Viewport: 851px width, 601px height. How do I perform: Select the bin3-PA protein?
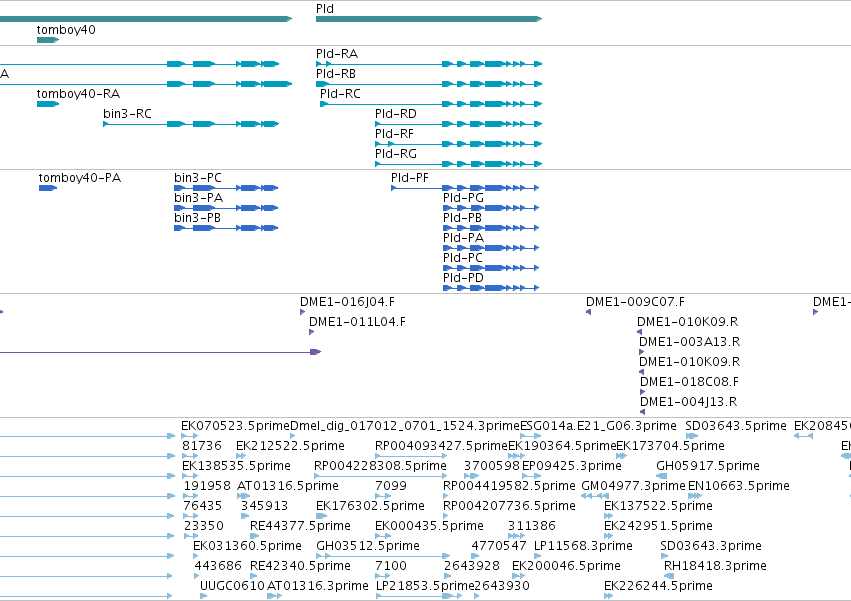(x=226, y=208)
